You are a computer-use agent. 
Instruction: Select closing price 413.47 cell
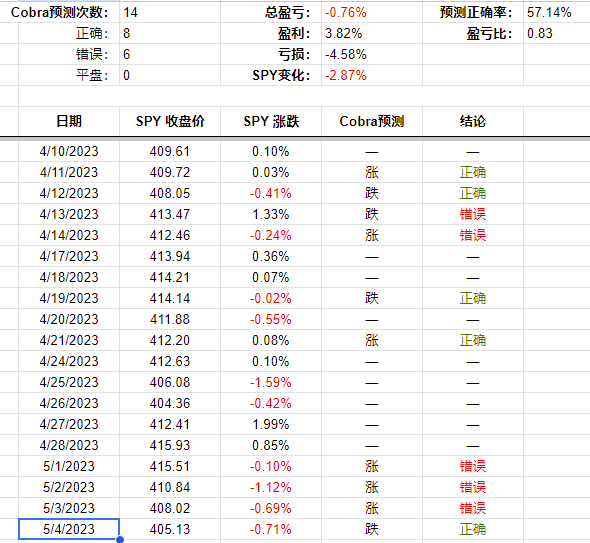coord(170,214)
